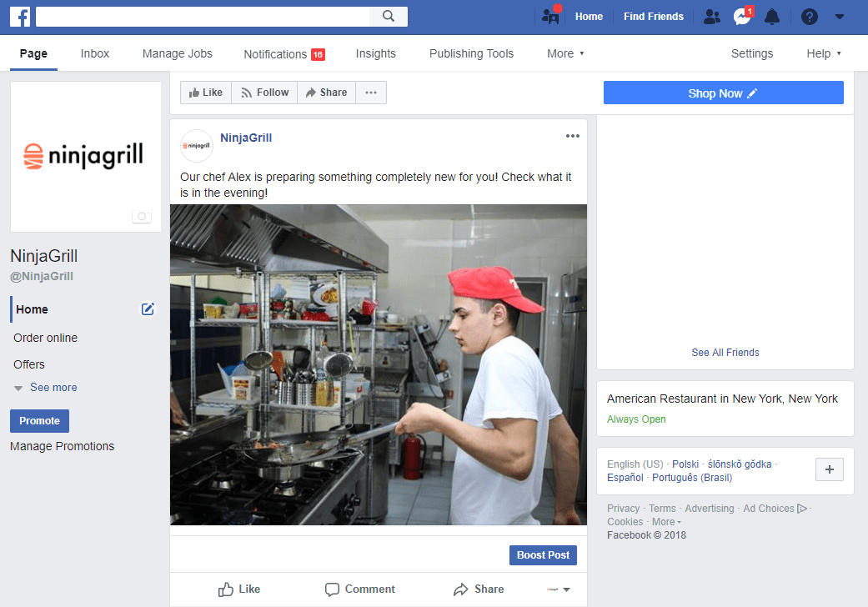The image size is (868, 607).
Task: Open Messenger messages icon showing 1 alert
Action: (741, 16)
